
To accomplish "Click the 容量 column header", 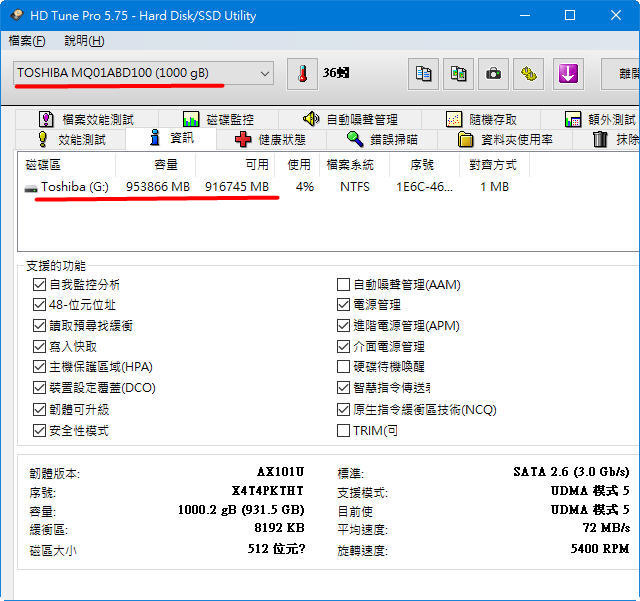I will (156, 165).
